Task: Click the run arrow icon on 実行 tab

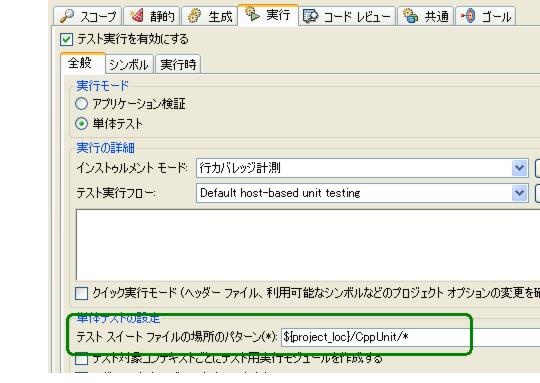Action: 252,14
